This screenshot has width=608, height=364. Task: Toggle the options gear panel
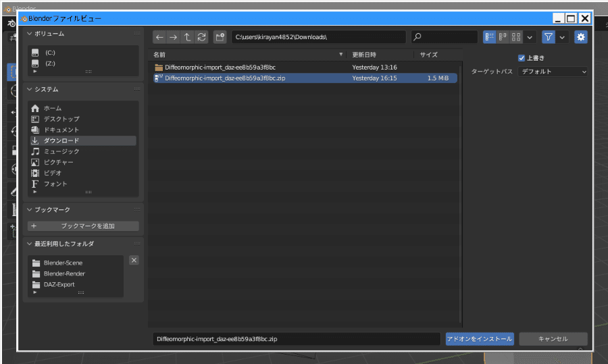point(580,37)
